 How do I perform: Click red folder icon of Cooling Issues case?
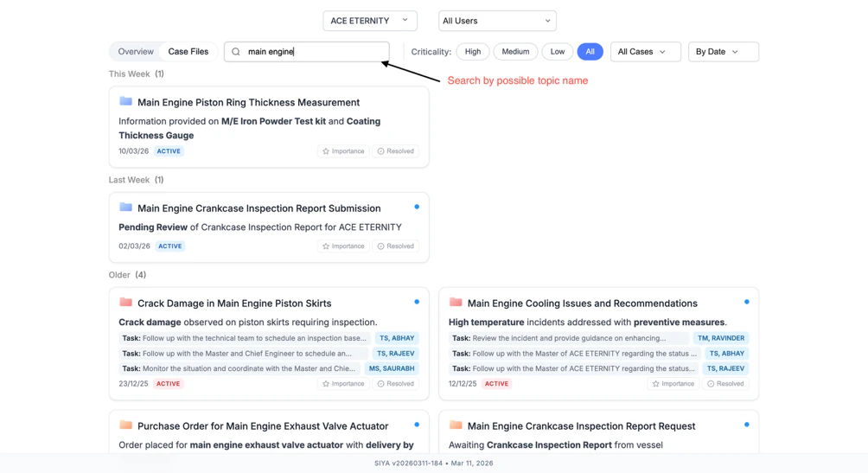coord(456,303)
